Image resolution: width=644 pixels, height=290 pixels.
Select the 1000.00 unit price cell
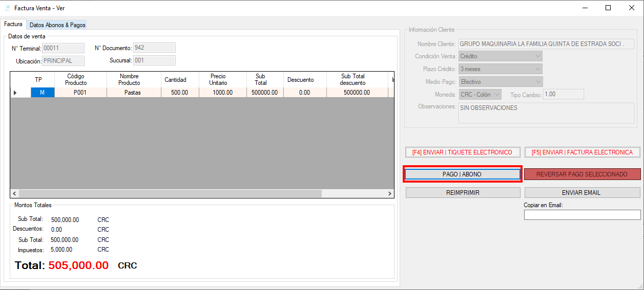point(222,93)
